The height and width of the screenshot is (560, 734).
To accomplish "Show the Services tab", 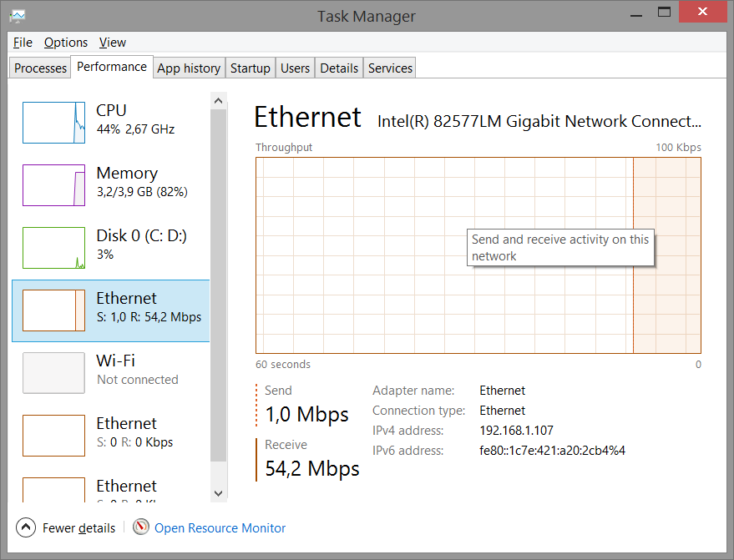I will click(x=390, y=68).
